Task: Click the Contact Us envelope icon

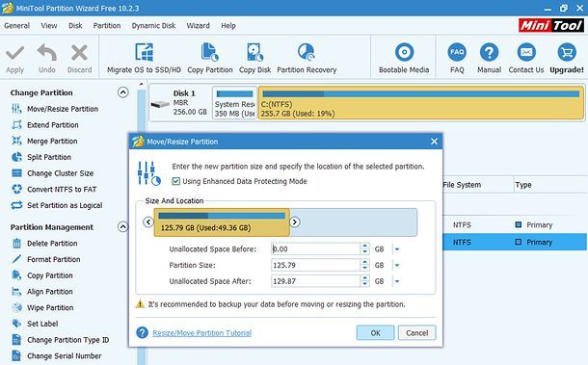Action: pyautogui.click(x=526, y=52)
